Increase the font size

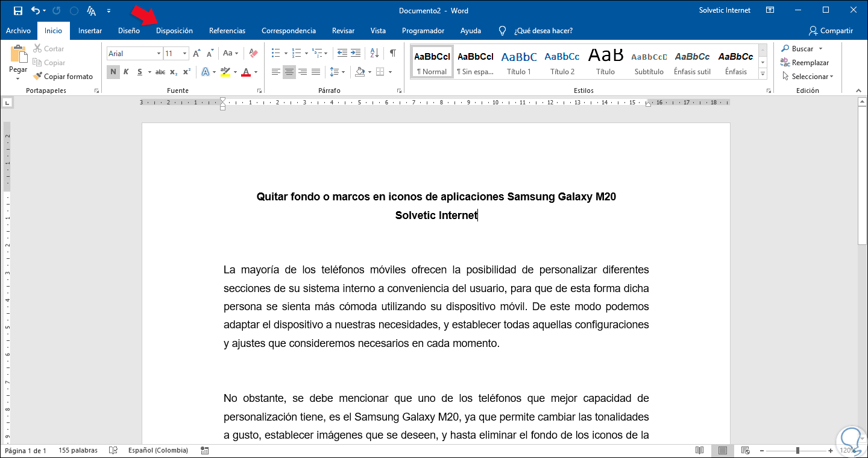pos(197,54)
